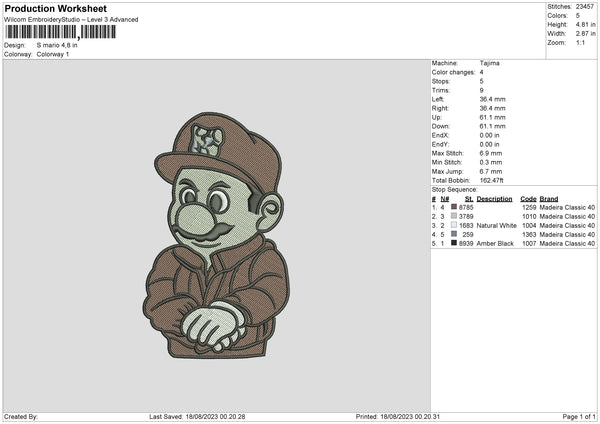
Task: Click the St. column header
Action: [469, 198]
